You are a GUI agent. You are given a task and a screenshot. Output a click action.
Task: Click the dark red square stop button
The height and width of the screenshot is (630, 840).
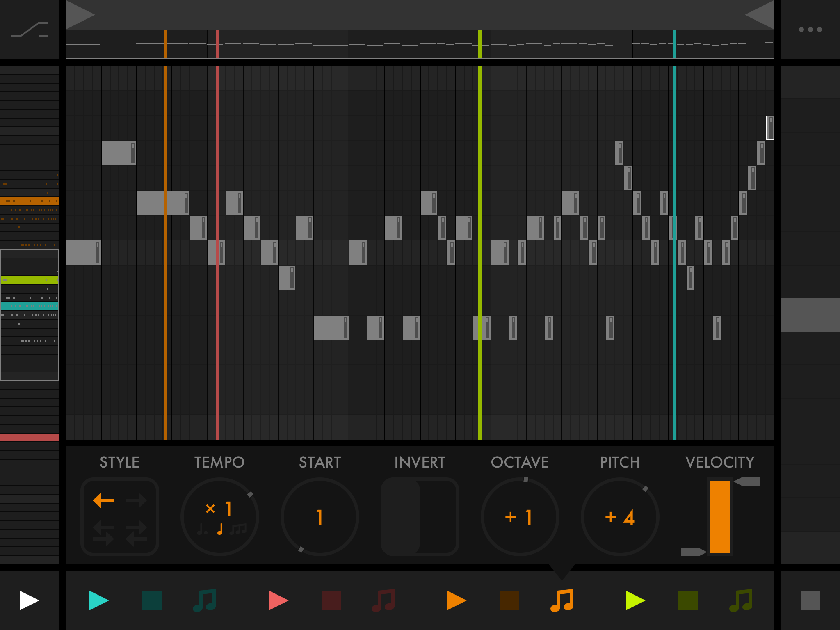331,600
